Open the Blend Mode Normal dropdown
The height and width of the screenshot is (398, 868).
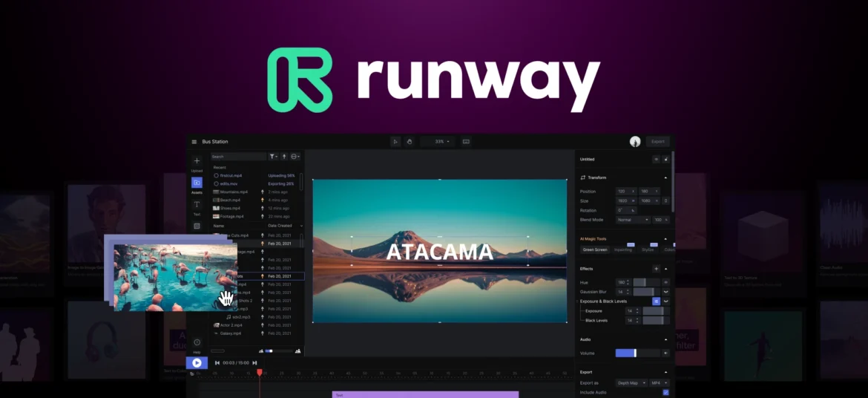point(633,220)
